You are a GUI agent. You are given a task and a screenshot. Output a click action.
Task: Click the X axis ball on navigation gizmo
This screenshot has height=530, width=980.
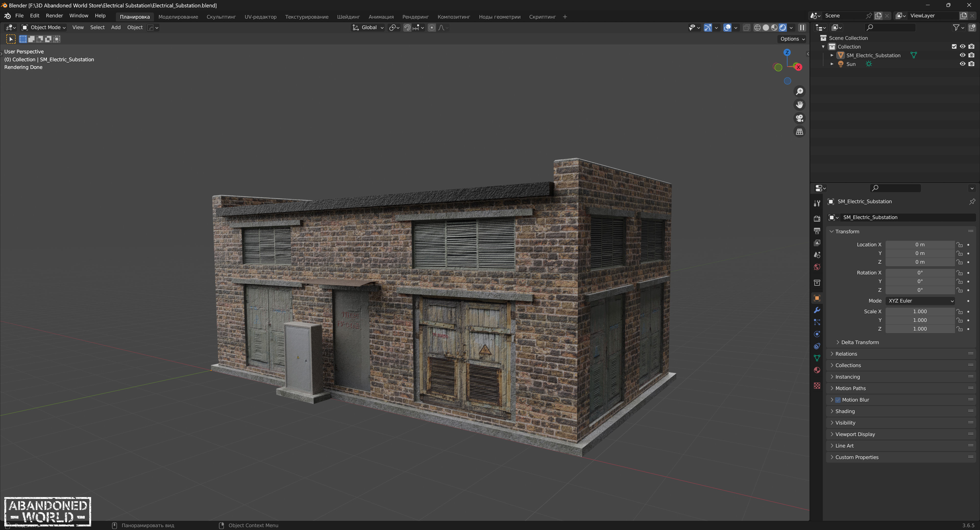[798, 67]
